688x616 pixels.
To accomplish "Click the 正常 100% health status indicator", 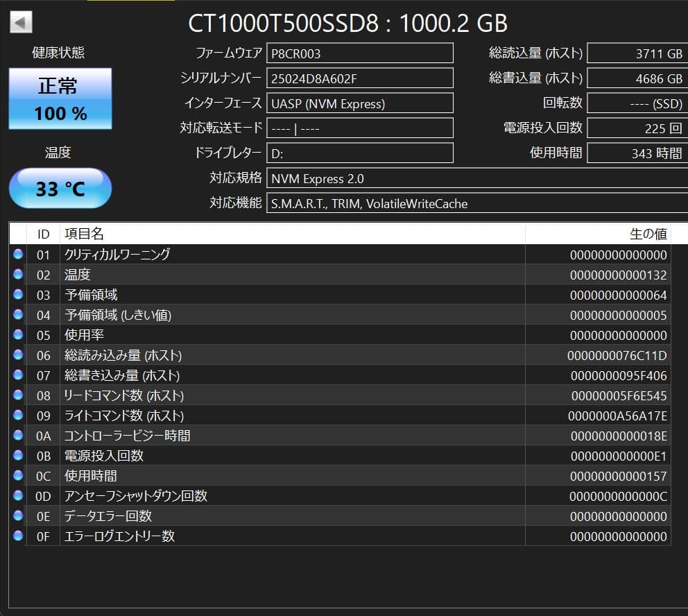I will pos(60,99).
